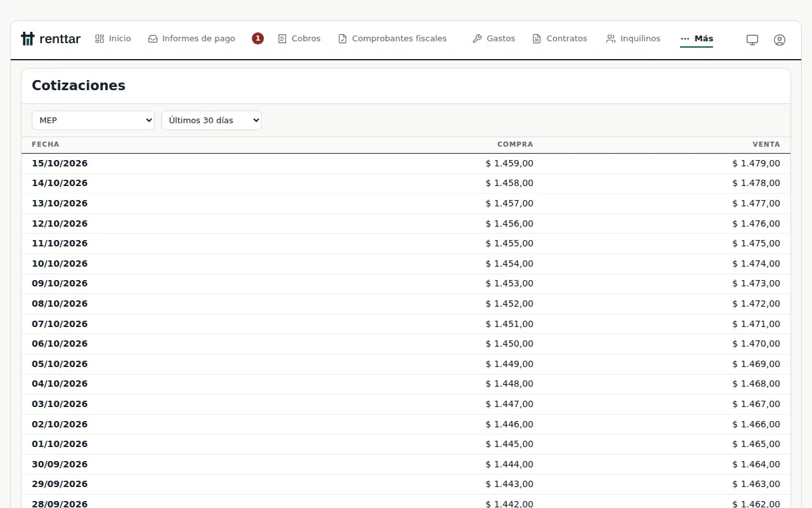Image resolution: width=812 pixels, height=508 pixels.
Task: Click the VENTA column header
Action: tap(766, 144)
